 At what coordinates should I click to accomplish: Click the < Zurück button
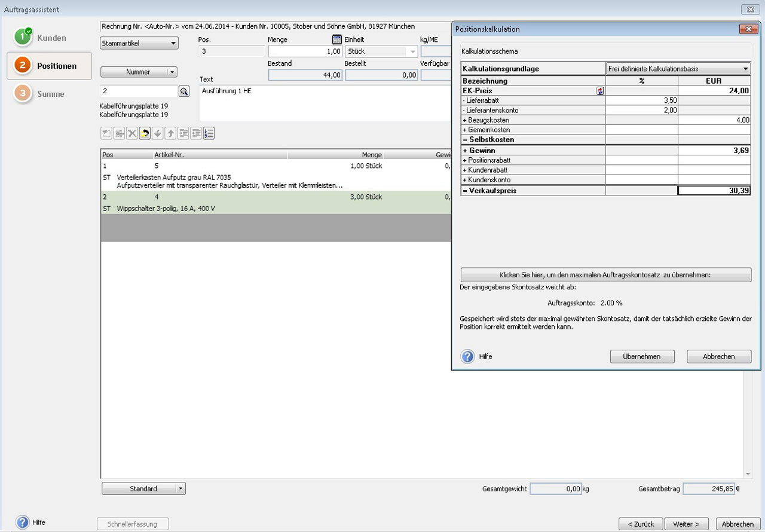pos(641,524)
